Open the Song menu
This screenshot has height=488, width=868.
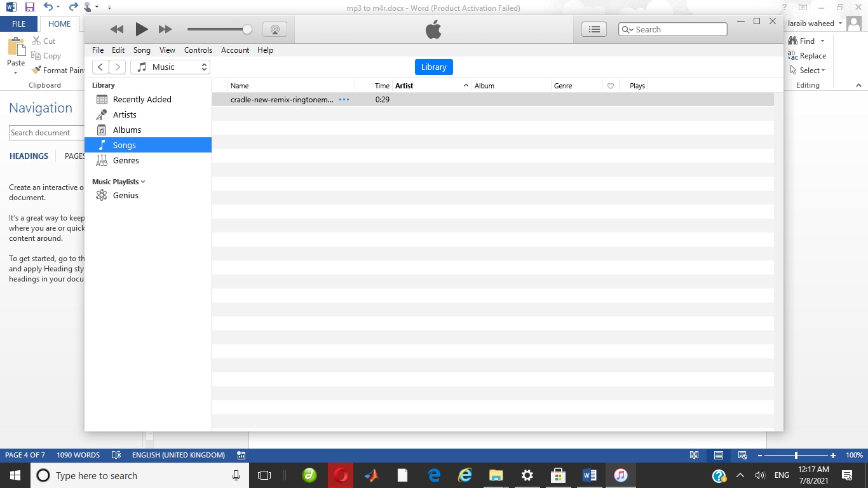pyautogui.click(x=142, y=50)
